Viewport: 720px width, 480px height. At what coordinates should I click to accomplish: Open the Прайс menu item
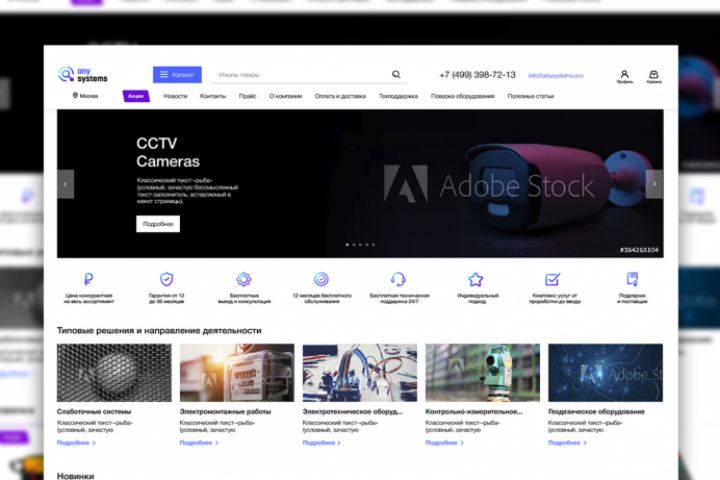(x=248, y=96)
